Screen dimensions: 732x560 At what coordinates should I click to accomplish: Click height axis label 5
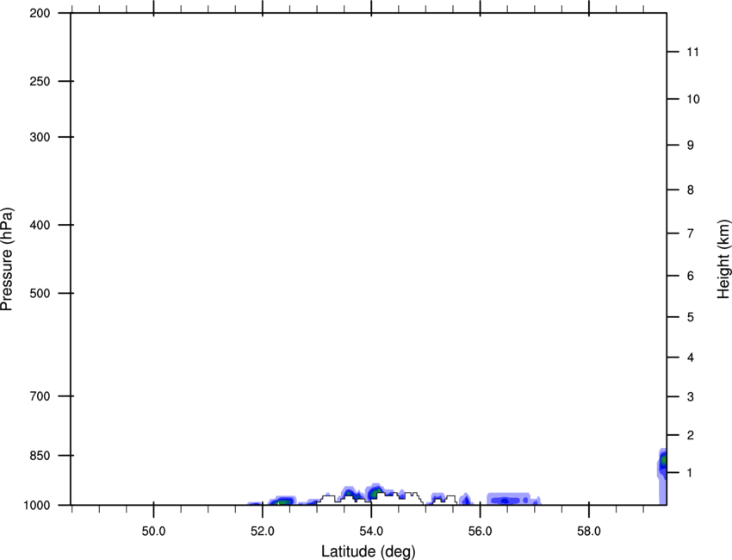pos(690,318)
